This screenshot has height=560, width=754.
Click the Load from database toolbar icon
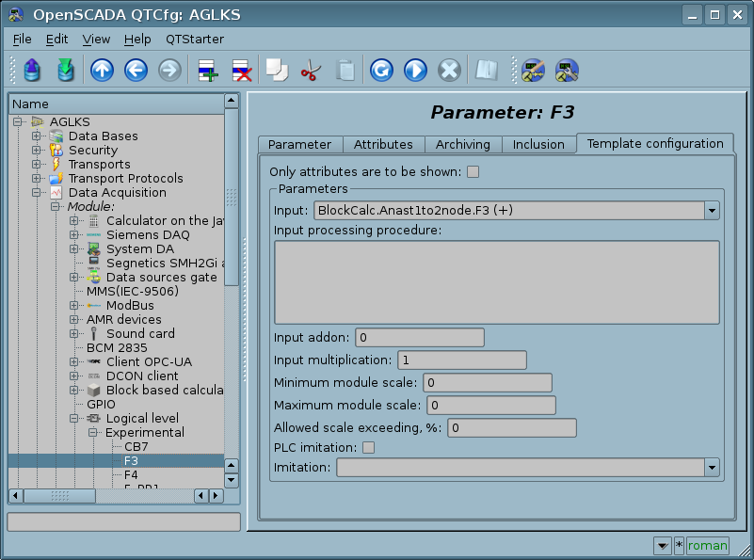pos(32,71)
